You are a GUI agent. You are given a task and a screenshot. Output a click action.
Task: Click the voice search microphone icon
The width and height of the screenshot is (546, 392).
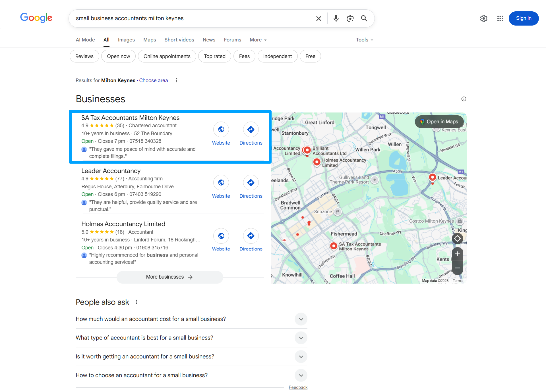pyautogui.click(x=336, y=18)
